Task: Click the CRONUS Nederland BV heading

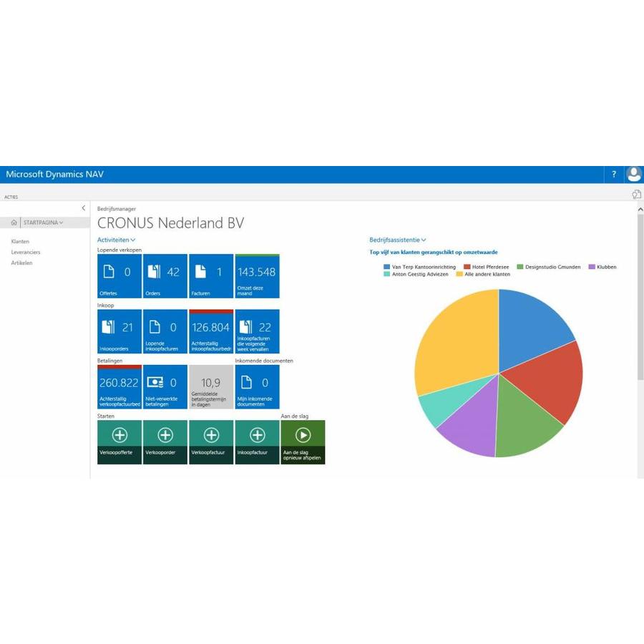Action: (170, 223)
